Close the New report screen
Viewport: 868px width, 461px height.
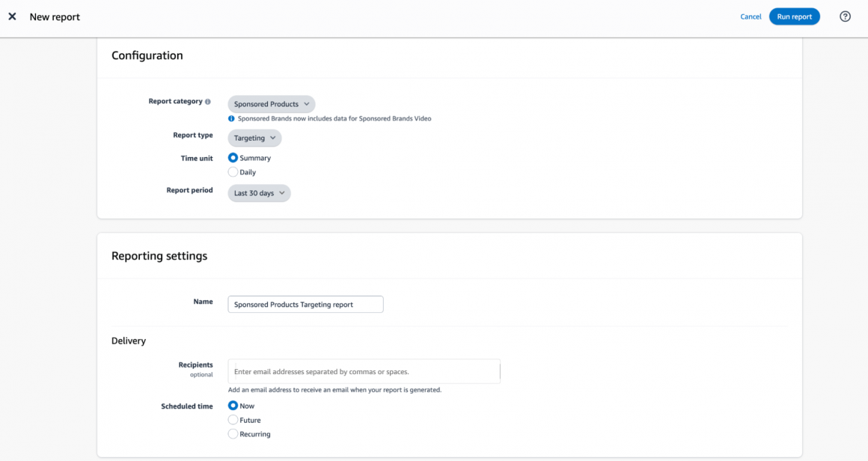(x=12, y=16)
